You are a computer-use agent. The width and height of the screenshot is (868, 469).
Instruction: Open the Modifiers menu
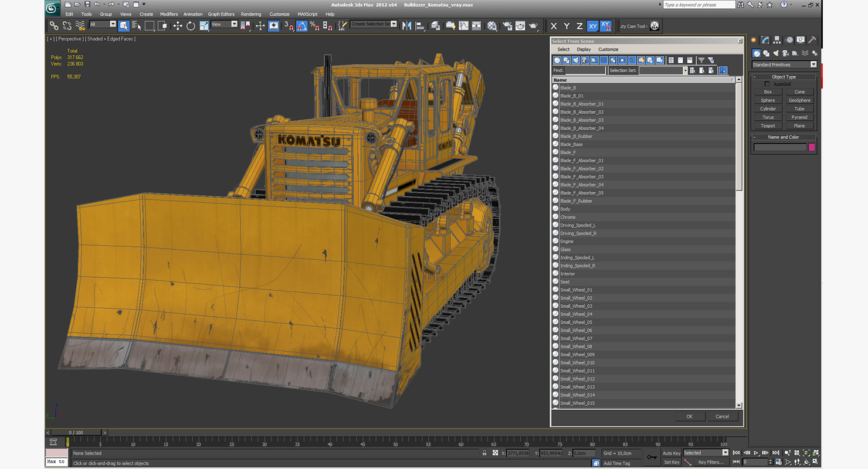tap(169, 14)
